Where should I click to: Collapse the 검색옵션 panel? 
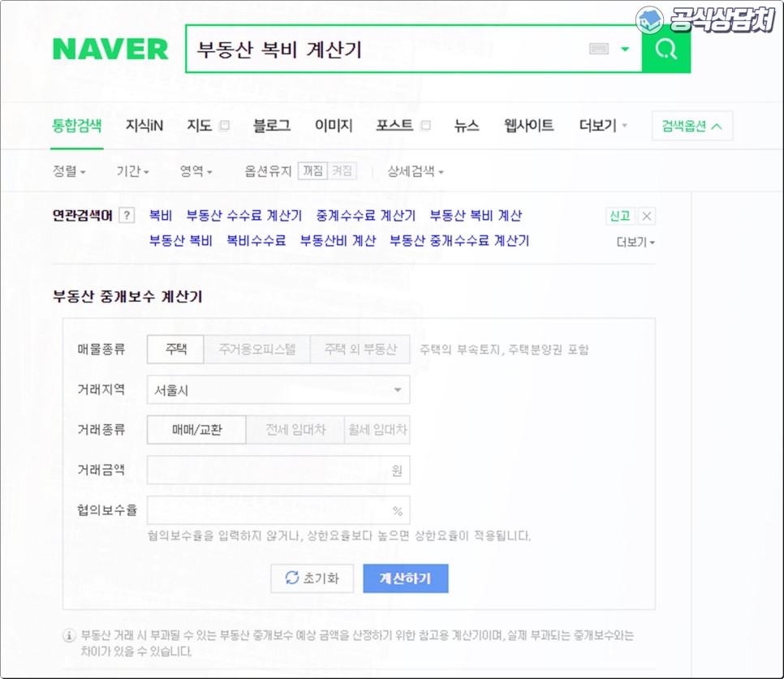tap(692, 126)
